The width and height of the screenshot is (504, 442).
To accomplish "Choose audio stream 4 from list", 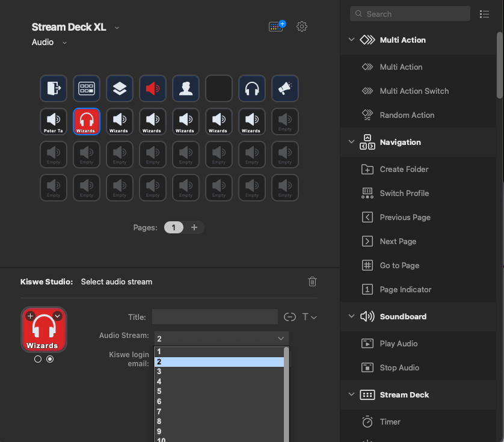I will [x=219, y=382].
